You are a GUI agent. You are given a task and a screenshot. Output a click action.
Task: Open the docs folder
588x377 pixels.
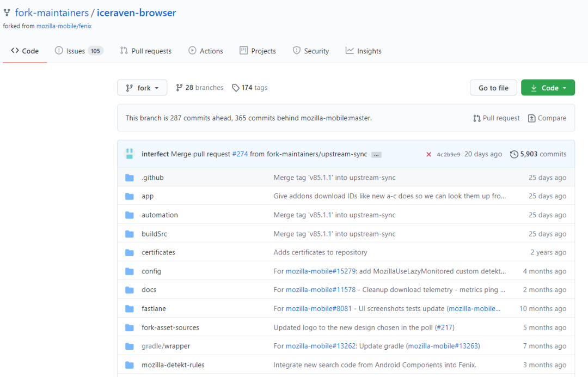[149, 290]
